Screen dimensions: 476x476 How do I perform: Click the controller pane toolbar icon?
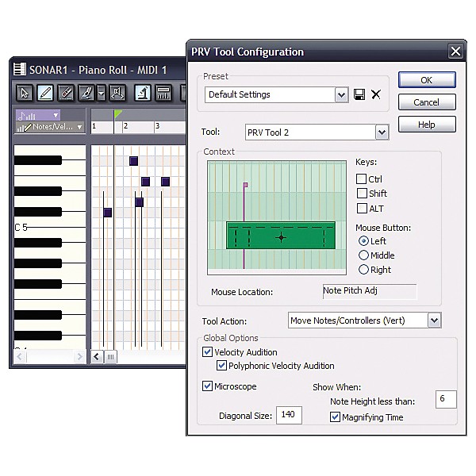tap(163, 93)
